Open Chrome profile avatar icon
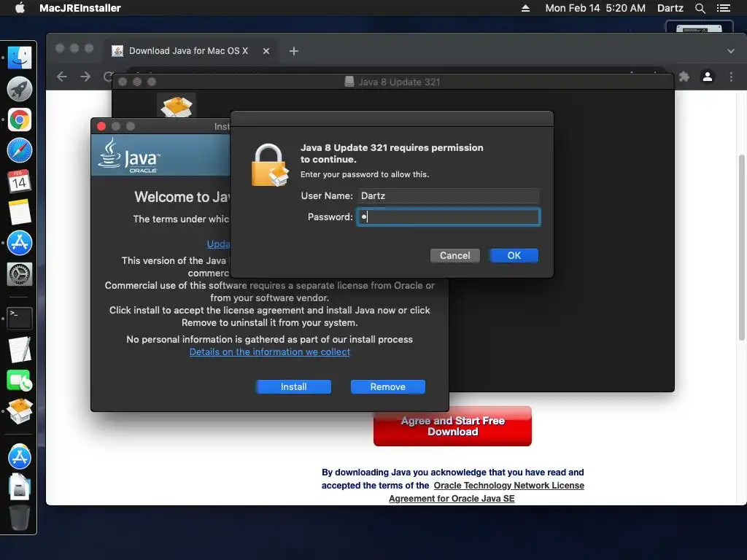The image size is (747, 560). point(708,77)
